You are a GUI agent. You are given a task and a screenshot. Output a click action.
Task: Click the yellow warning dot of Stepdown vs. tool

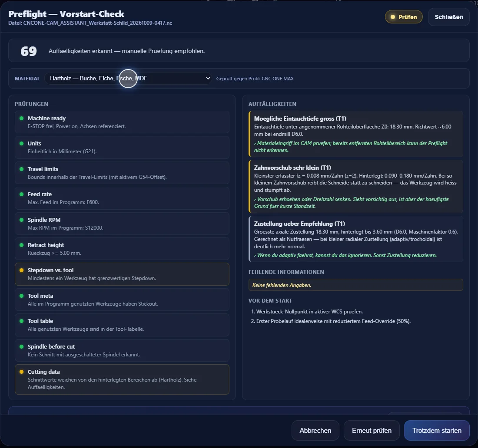coord(21,270)
